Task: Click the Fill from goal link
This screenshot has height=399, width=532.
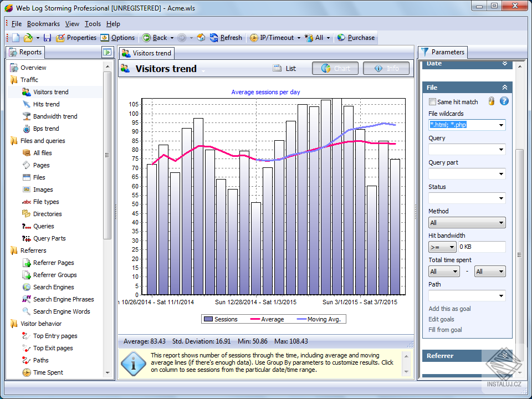Action: 445,330
